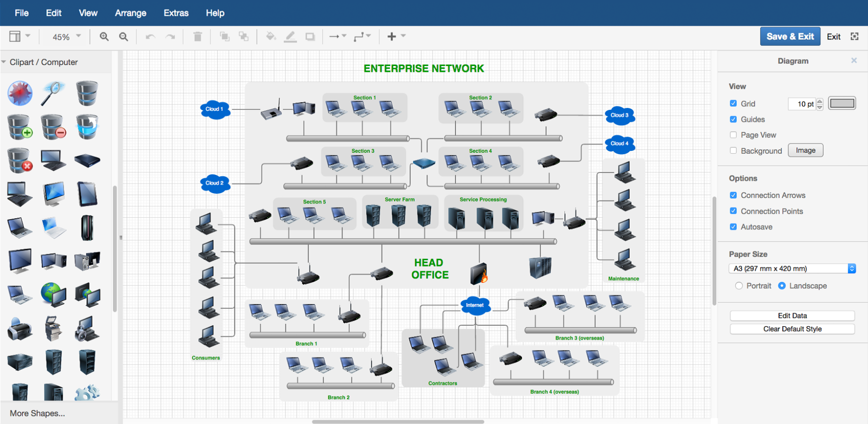Select the fill color bucket icon
Image resolution: width=868 pixels, height=424 pixels.
pos(271,37)
